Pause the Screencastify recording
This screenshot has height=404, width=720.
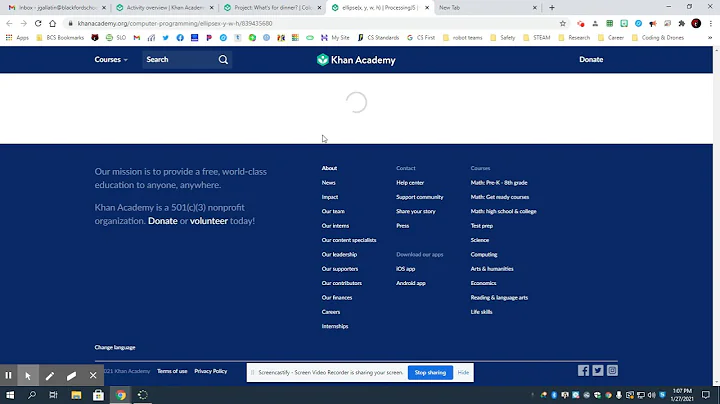[x=8, y=376]
